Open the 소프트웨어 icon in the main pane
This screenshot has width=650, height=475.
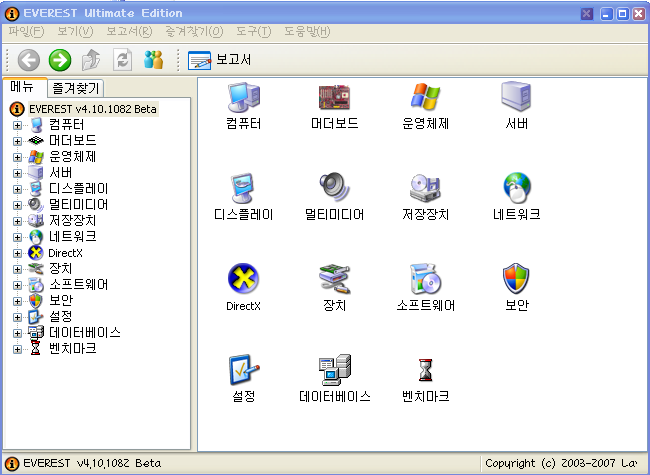tap(425, 279)
